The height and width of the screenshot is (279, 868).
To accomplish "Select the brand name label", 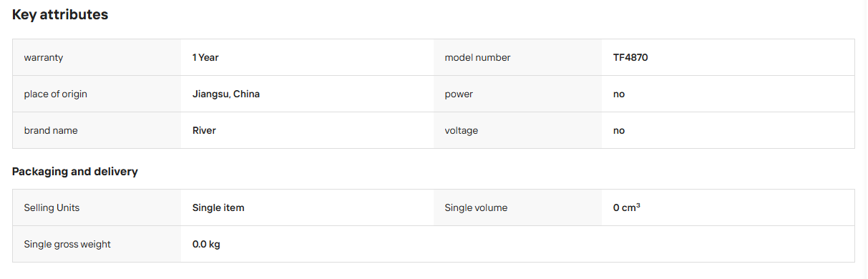I will [x=51, y=130].
